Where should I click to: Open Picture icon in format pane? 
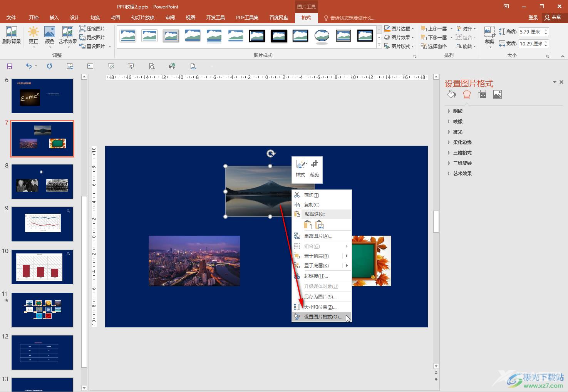pyautogui.click(x=498, y=94)
